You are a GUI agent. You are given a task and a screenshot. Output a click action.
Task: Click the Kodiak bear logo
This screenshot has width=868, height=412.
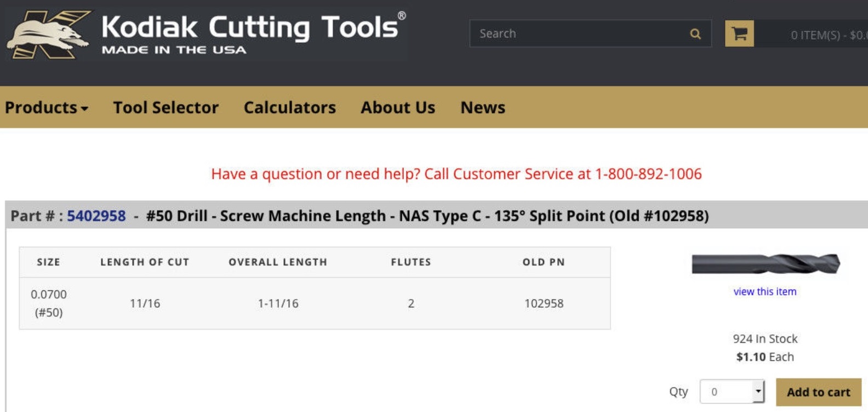[x=49, y=34]
